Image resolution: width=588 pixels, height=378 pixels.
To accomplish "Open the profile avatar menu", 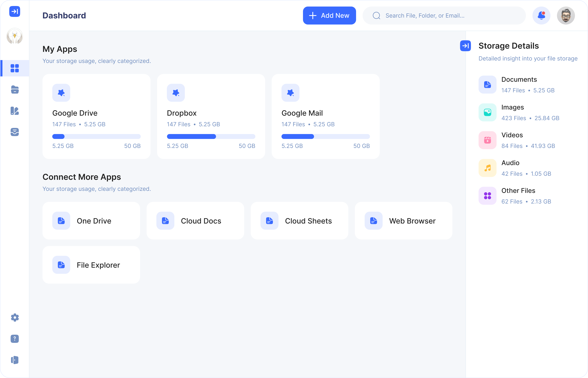I will (x=566, y=16).
